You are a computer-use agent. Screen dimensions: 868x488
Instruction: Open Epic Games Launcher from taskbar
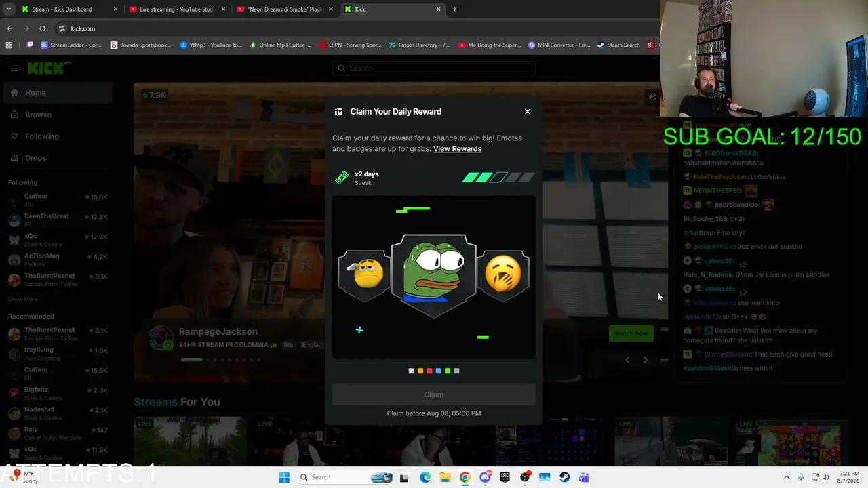(x=505, y=477)
